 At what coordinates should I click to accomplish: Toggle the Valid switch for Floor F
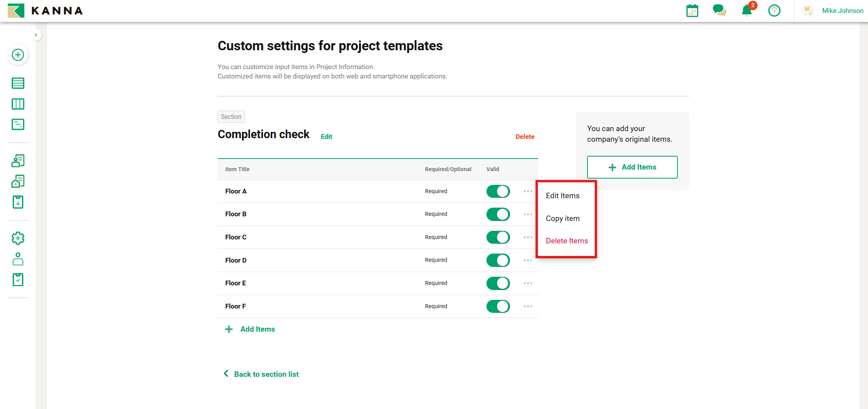click(x=498, y=307)
